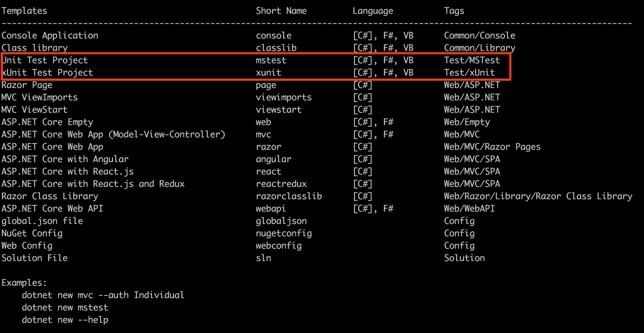Click the 'Razor Page' template name
The height and width of the screenshot is (333, 644).
point(27,85)
